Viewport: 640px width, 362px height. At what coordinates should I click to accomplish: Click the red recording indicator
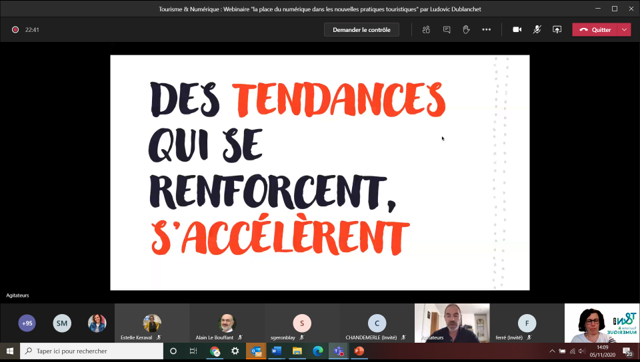[15, 30]
